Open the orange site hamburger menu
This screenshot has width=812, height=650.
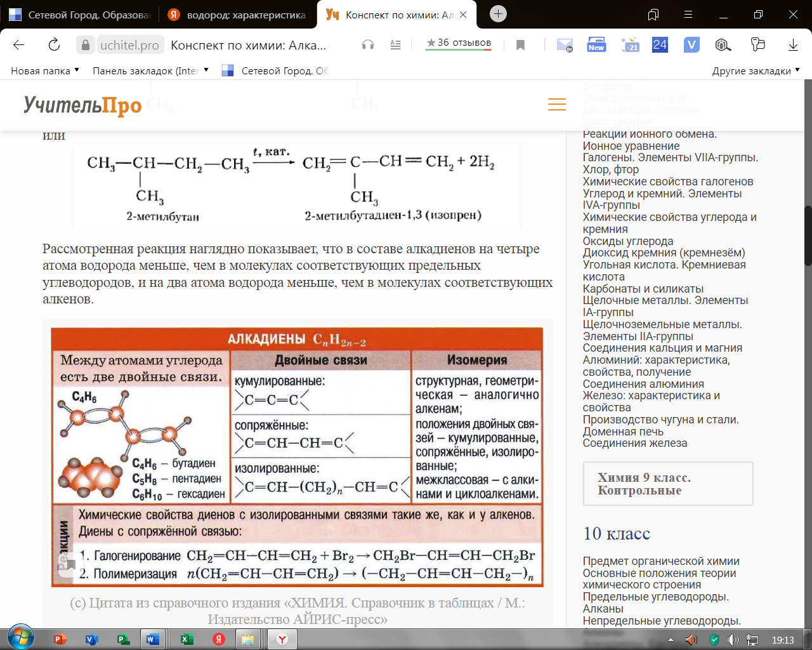[557, 105]
